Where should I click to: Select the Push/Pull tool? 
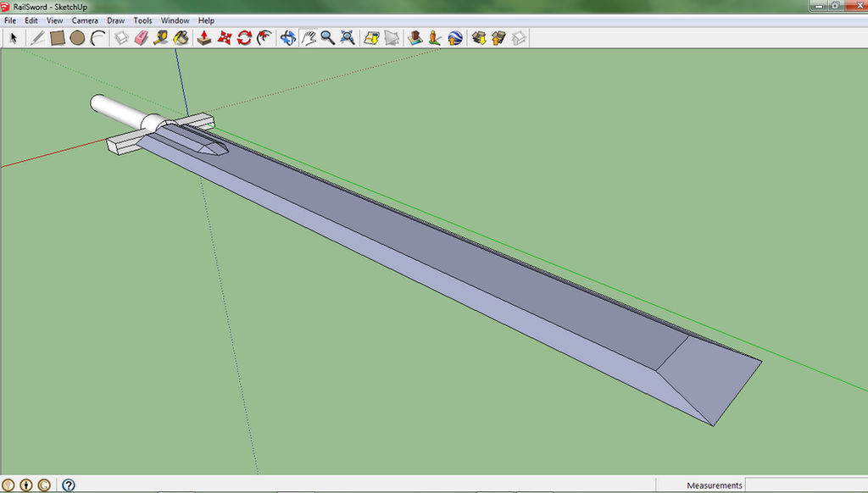point(204,38)
